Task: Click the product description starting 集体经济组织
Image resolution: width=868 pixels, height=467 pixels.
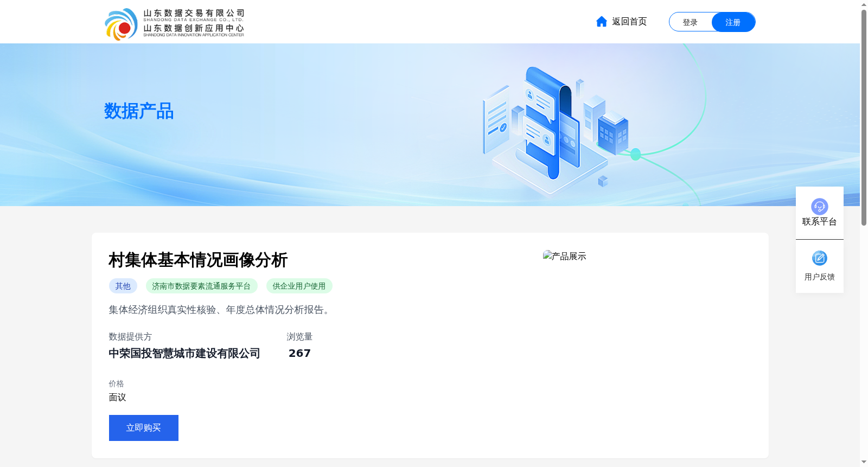Action: pyautogui.click(x=221, y=310)
